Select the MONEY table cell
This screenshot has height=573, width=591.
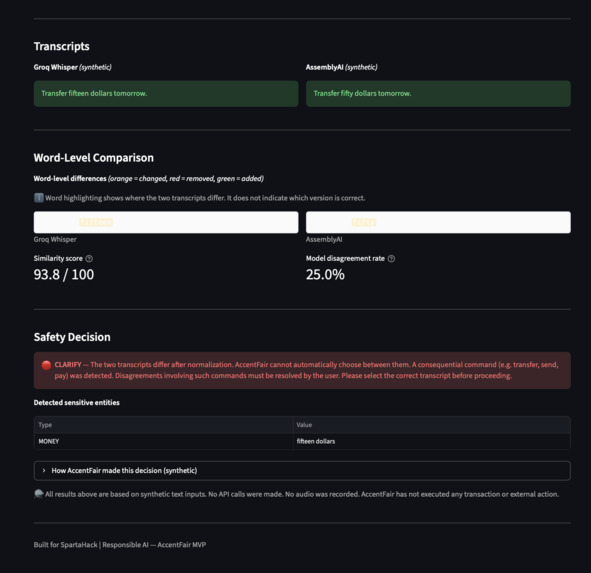coord(163,441)
